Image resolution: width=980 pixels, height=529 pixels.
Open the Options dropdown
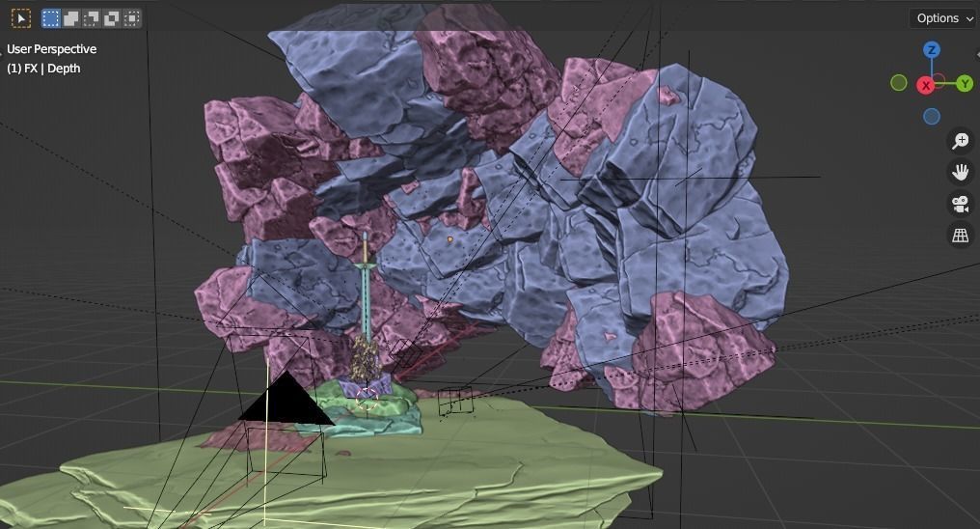944,18
